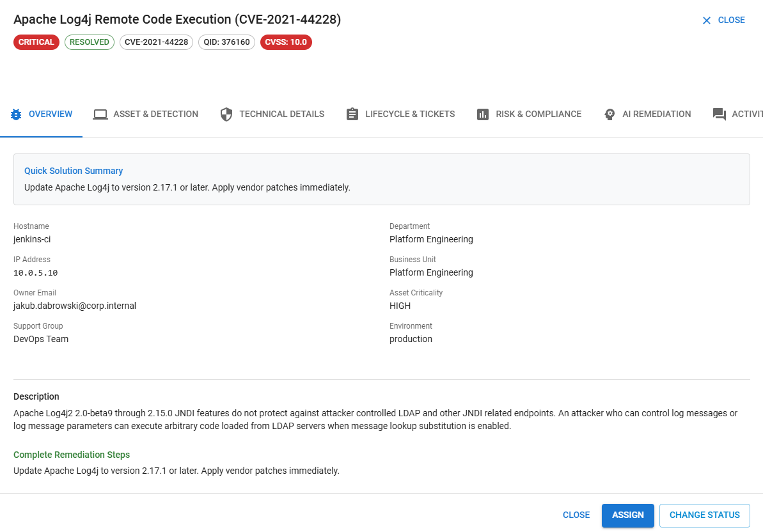This screenshot has width=763, height=532.
Task: Click the Hostname field label
Action: tap(31, 226)
